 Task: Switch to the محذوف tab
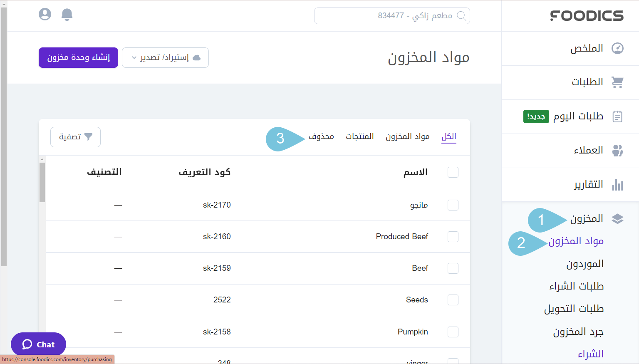click(x=321, y=136)
